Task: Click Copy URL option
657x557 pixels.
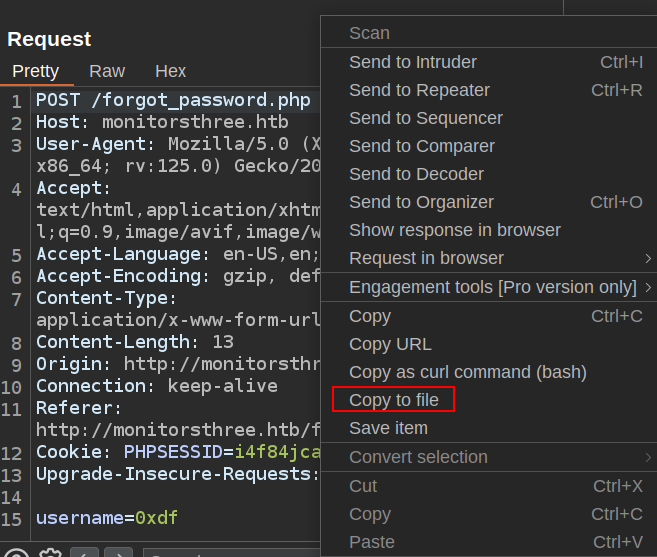Action: (x=390, y=344)
